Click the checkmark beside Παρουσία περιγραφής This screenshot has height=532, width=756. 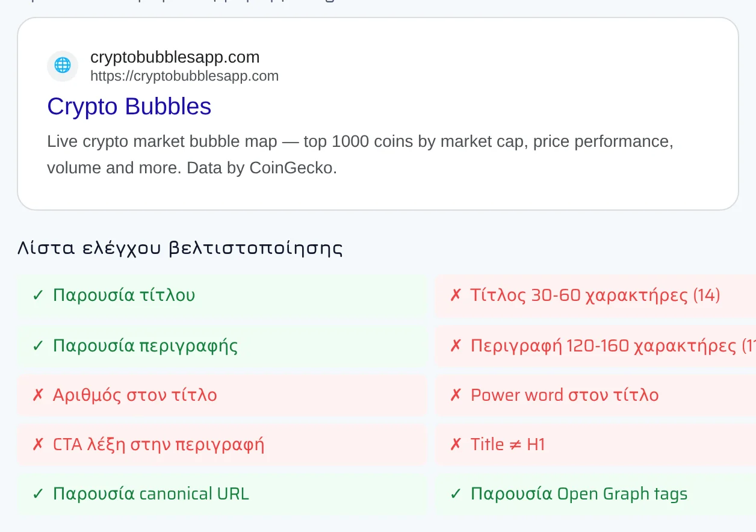38,346
